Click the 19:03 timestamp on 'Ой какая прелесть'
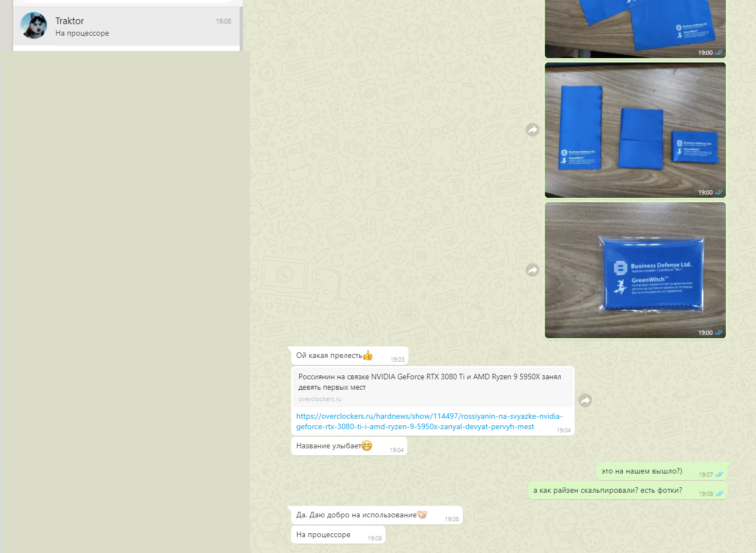This screenshot has width=756, height=553. pyautogui.click(x=397, y=360)
